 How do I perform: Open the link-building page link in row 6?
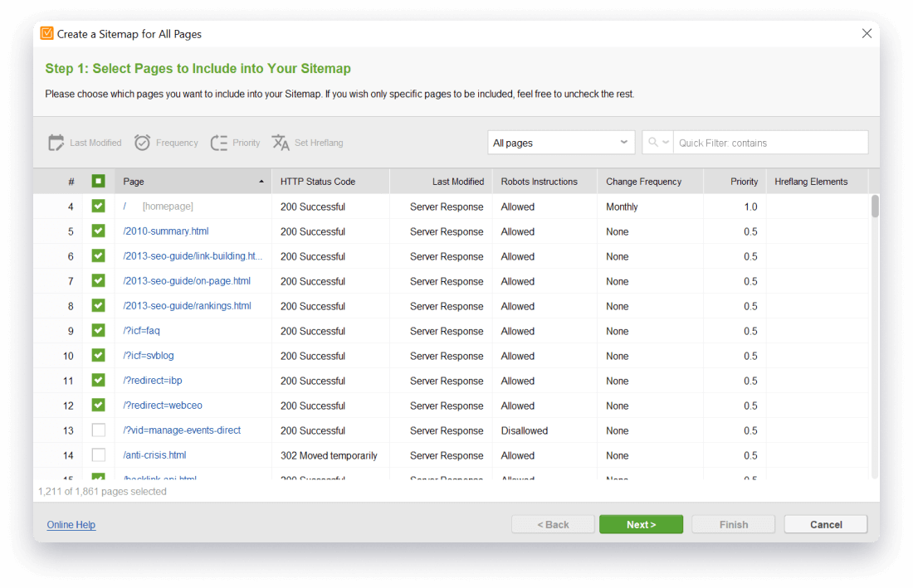click(193, 256)
